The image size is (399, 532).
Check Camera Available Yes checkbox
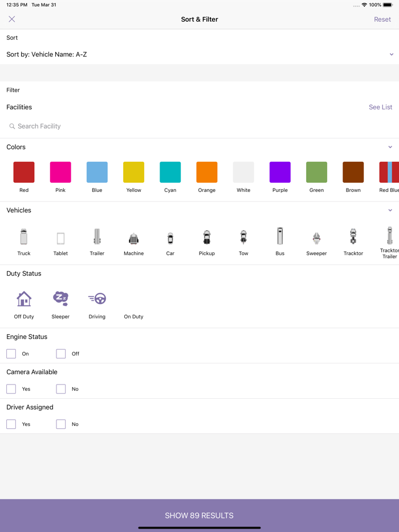point(11,389)
